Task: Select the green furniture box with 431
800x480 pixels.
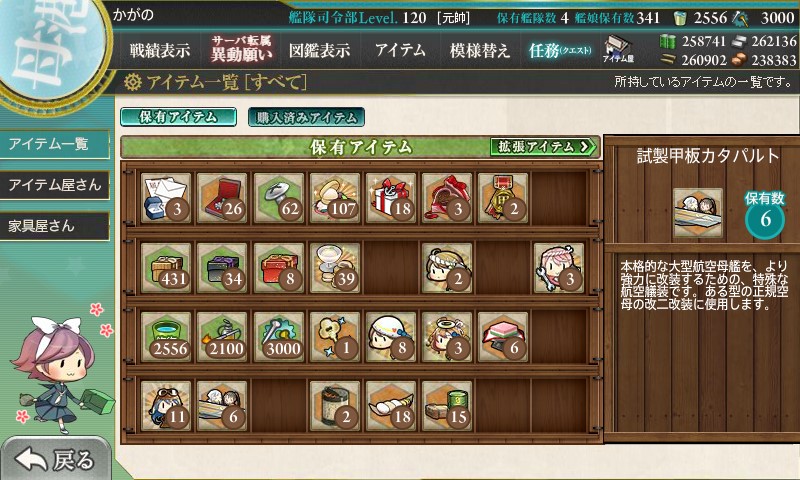Action: click(166, 268)
